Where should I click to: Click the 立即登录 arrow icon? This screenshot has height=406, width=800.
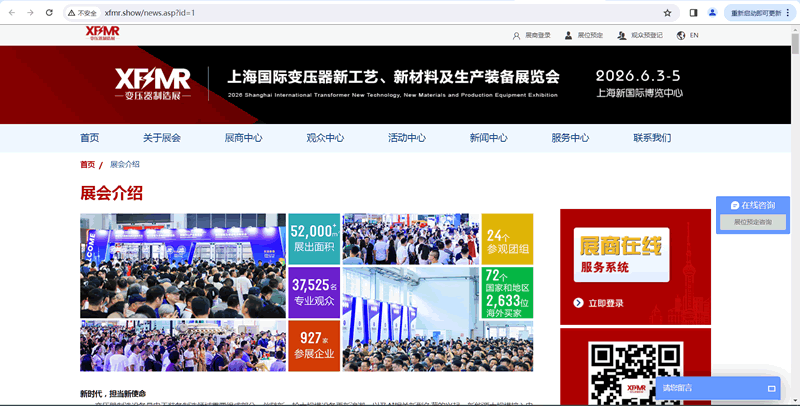click(578, 303)
